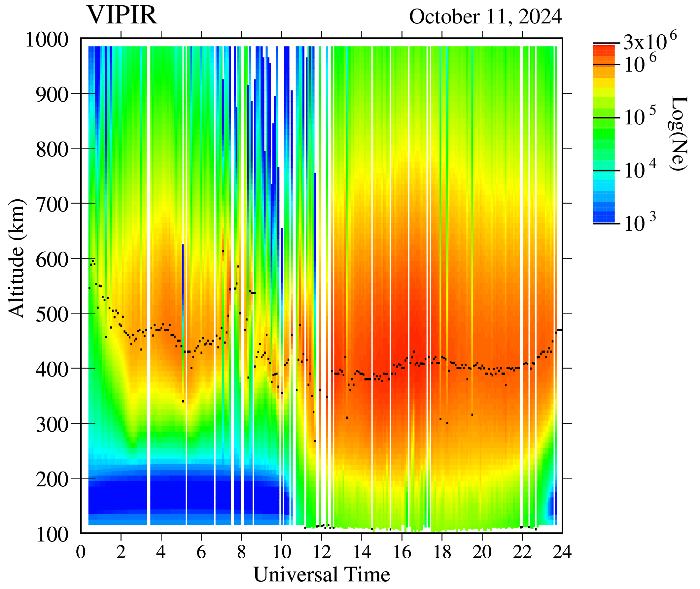Click the red top of colorbar
This screenshot has height=589, width=700.
point(604,50)
